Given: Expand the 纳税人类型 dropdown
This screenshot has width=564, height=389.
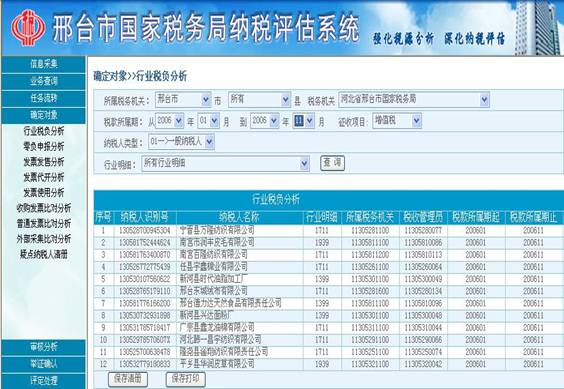Looking at the screenshot, I should coord(181,142).
